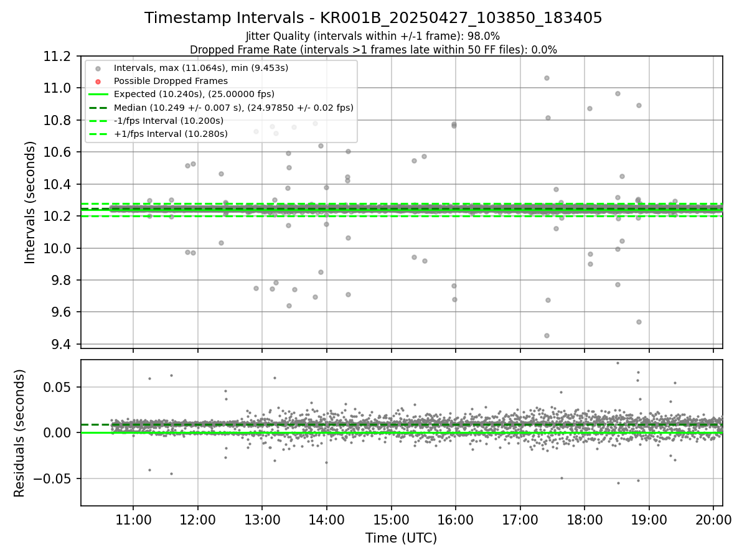The height and width of the screenshot is (560, 747).
Task: Select the 20:00 x-axis tick label
Action: 713,519
